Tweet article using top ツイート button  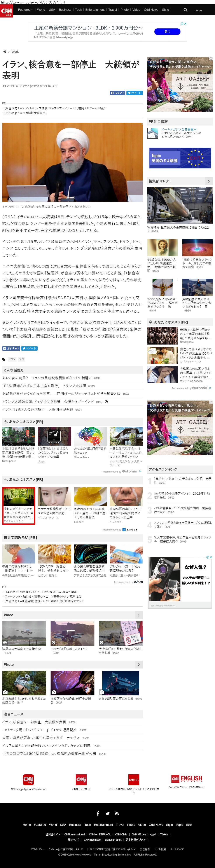coord(134,93)
